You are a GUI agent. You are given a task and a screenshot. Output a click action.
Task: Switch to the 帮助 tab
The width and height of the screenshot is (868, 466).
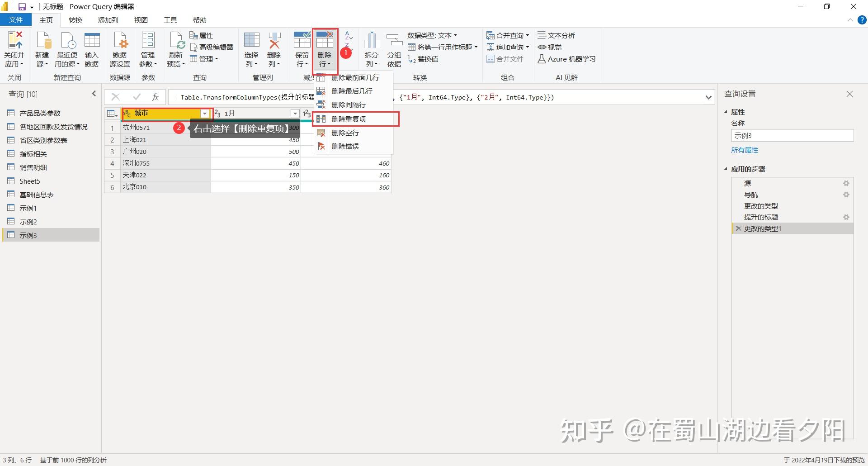pos(200,20)
